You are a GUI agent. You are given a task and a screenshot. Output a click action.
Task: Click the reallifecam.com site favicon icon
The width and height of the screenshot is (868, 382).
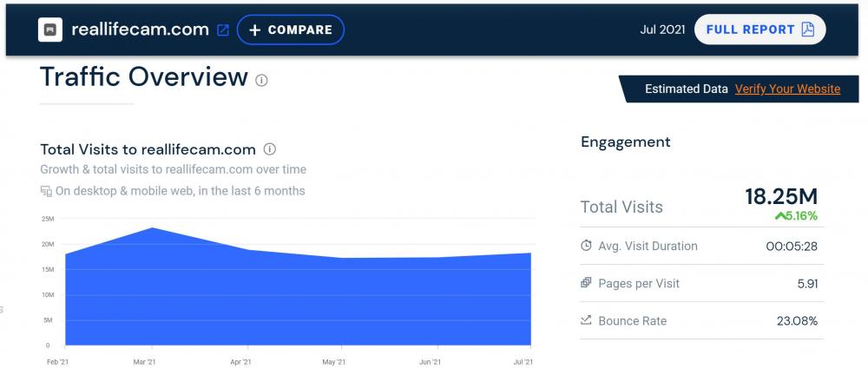click(x=50, y=30)
